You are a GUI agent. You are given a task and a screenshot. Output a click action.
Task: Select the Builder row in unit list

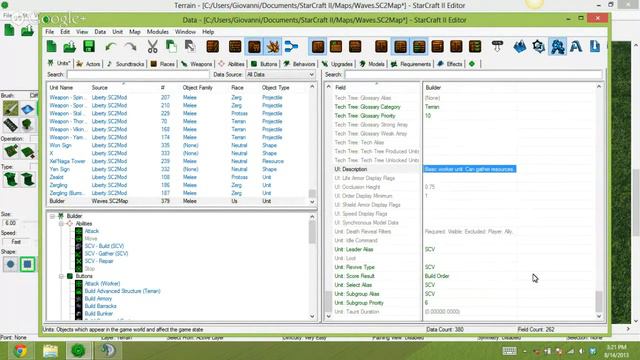(178, 201)
